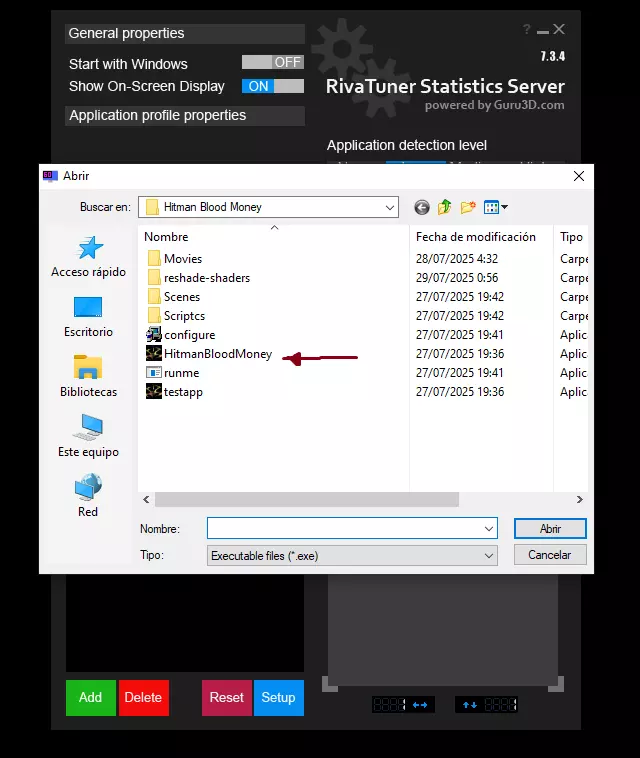640x758 pixels.
Task: Sort by Tipo column header
Action: [x=571, y=236]
